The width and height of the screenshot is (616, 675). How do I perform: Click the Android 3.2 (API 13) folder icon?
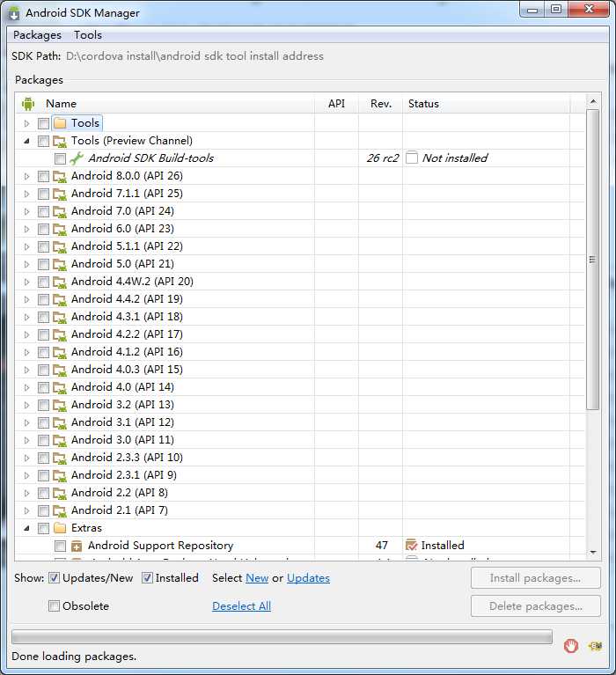click(60, 406)
